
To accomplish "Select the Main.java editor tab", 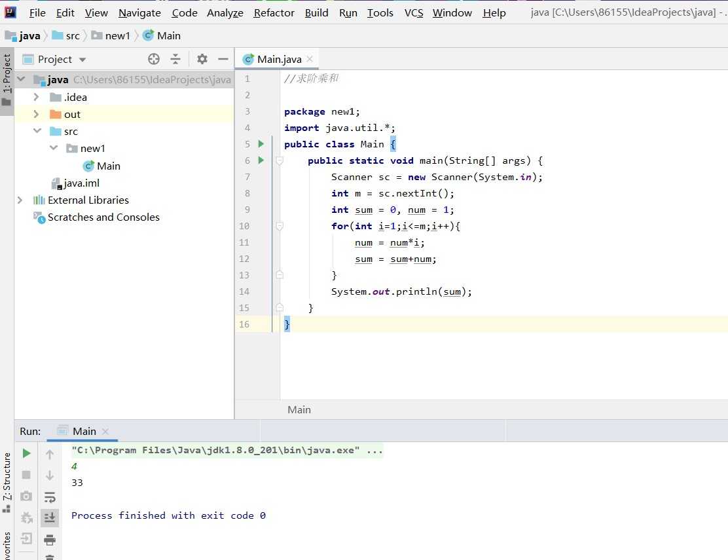I will pyautogui.click(x=278, y=59).
